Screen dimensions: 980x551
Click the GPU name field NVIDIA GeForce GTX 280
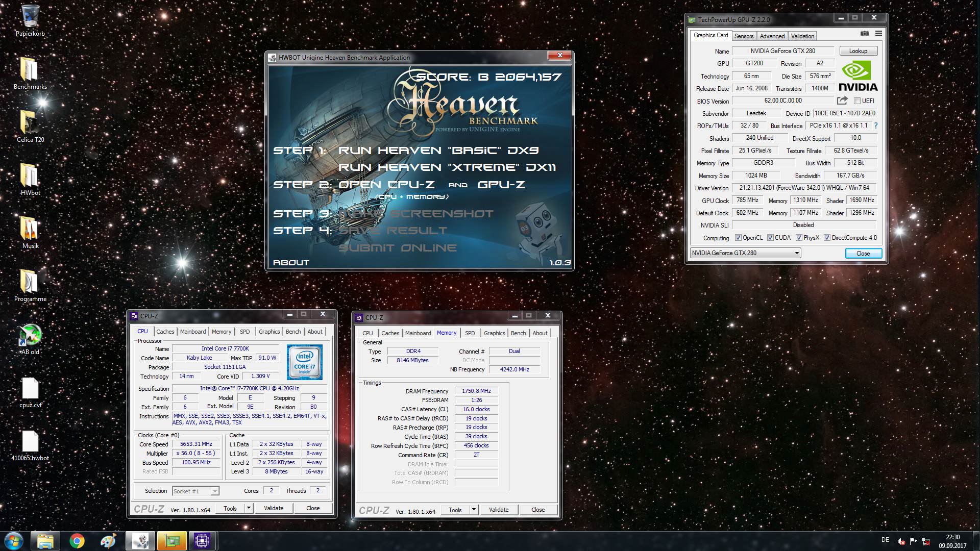point(782,51)
